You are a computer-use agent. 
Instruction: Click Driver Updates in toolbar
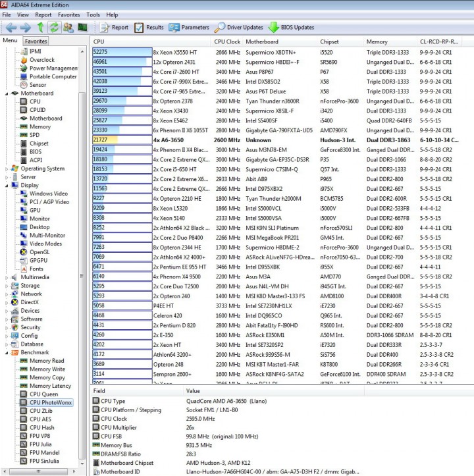239,28
